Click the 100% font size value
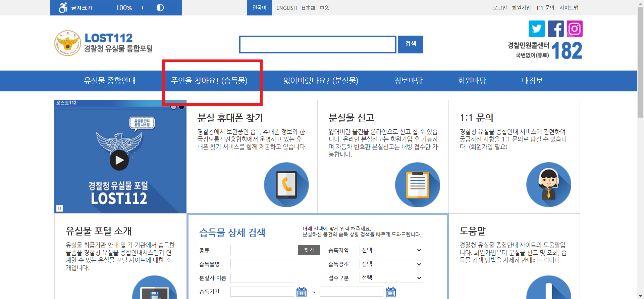The image size is (644, 299). click(x=124, y=8)
